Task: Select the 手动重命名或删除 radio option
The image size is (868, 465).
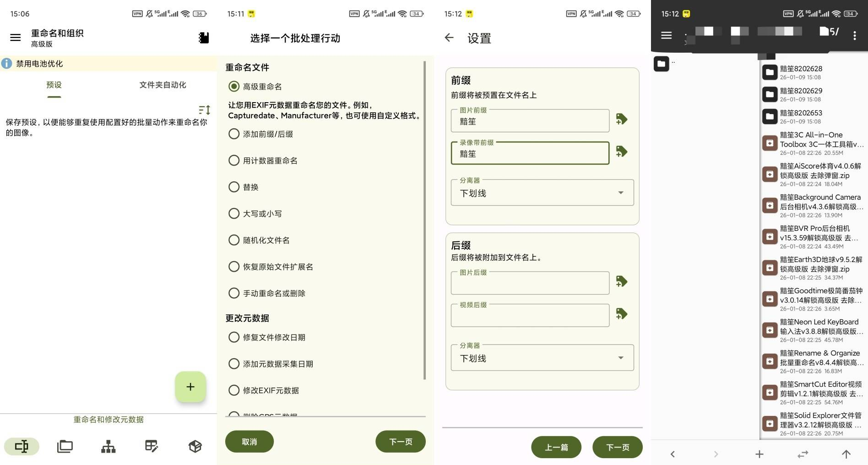Action: [x=234, y=293]
